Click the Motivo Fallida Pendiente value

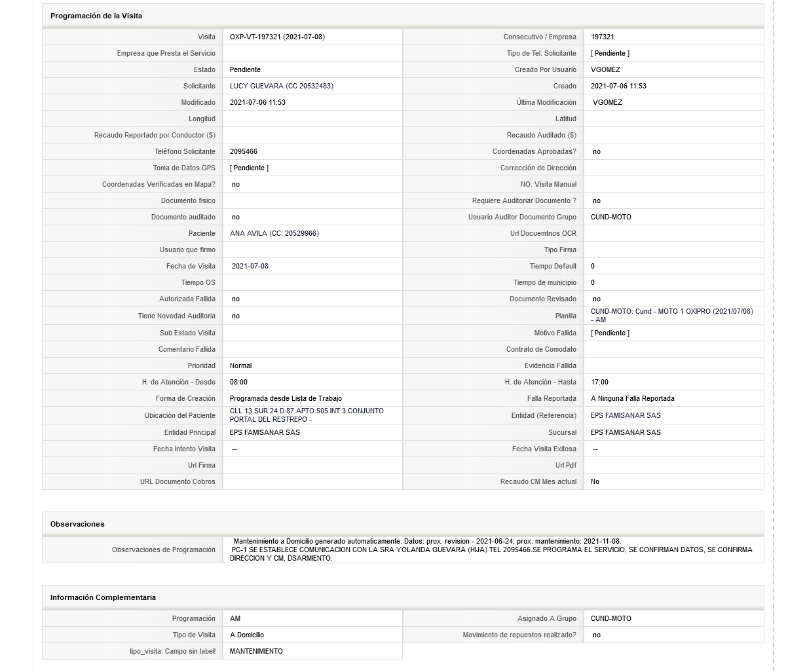(x=610, y=333)
